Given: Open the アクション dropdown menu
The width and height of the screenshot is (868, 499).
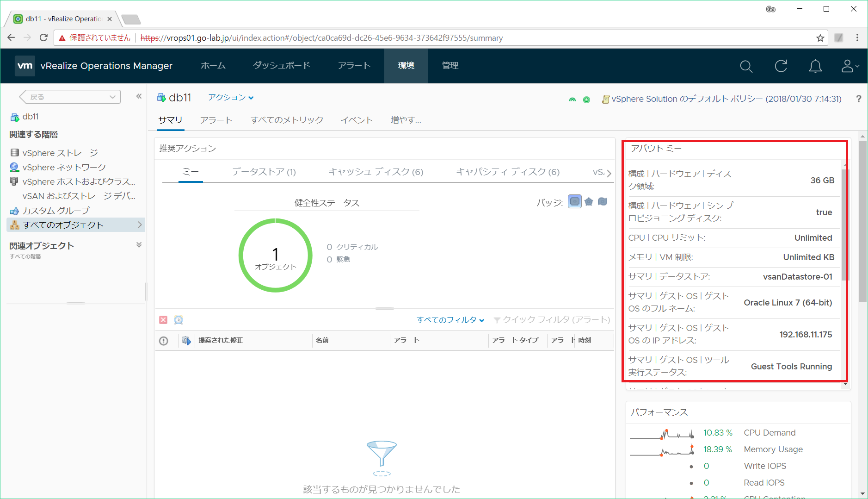Looking at the screenshot, I should [x=230, y=97].
